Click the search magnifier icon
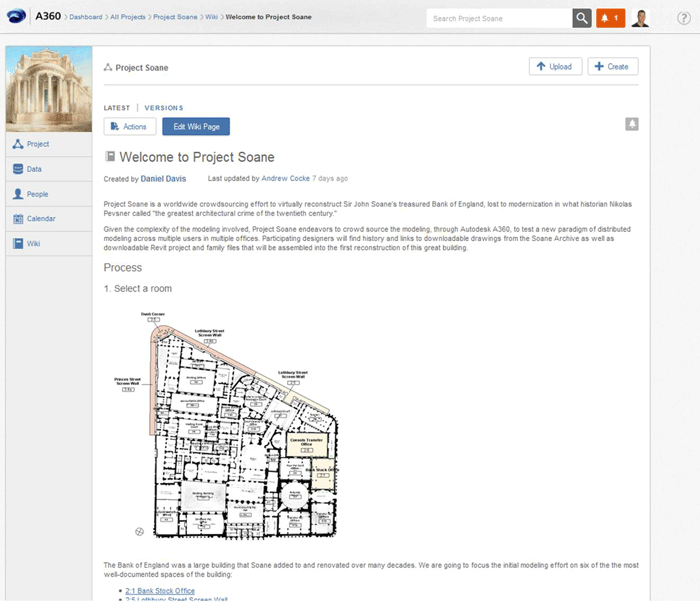 (582, 18)
